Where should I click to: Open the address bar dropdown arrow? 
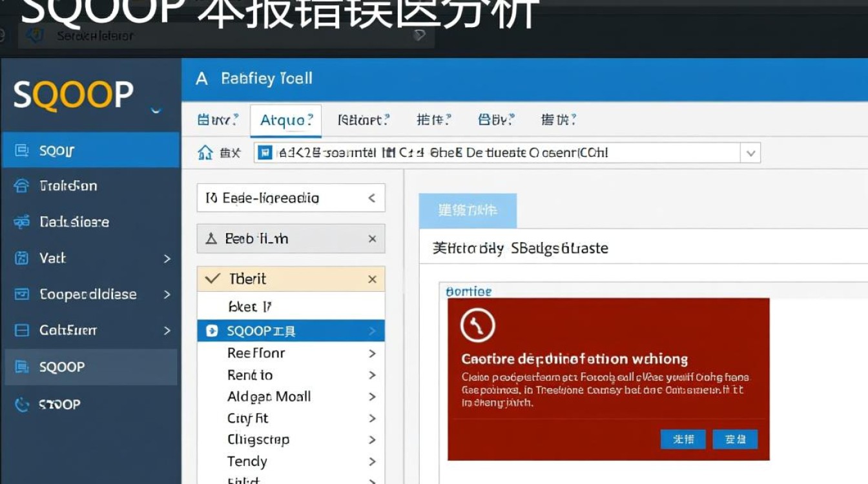[750, 153]
